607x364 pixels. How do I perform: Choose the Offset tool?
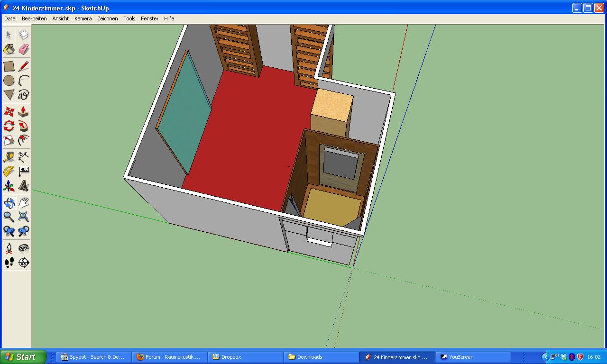(24, 140)
